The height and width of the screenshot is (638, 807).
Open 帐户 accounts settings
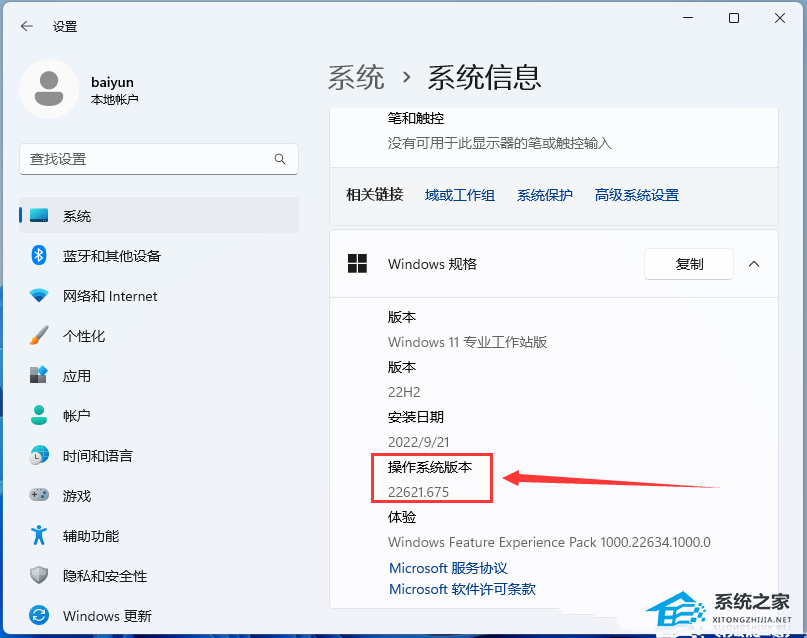pos(77,416)
